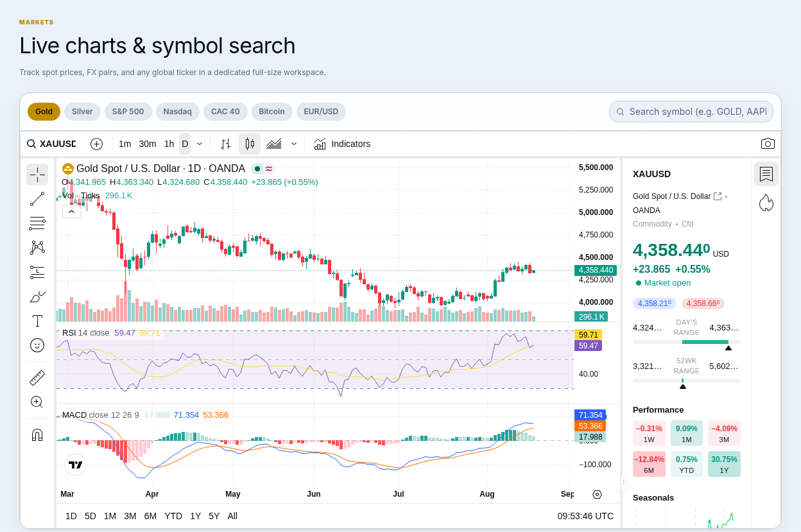This screenshot has width=801, height=532.
Task: Select the Gold chip
Action: tap(44, 112)
